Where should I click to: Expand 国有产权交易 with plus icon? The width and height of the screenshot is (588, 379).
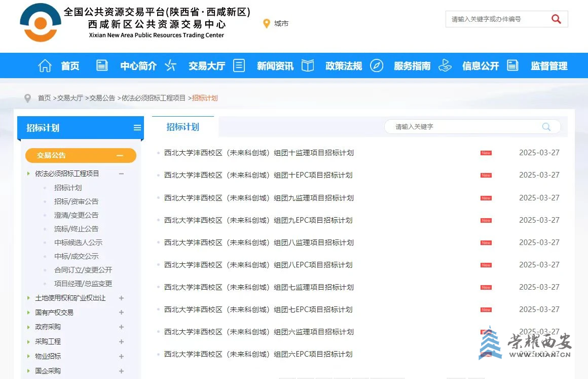tap(122, 312)
